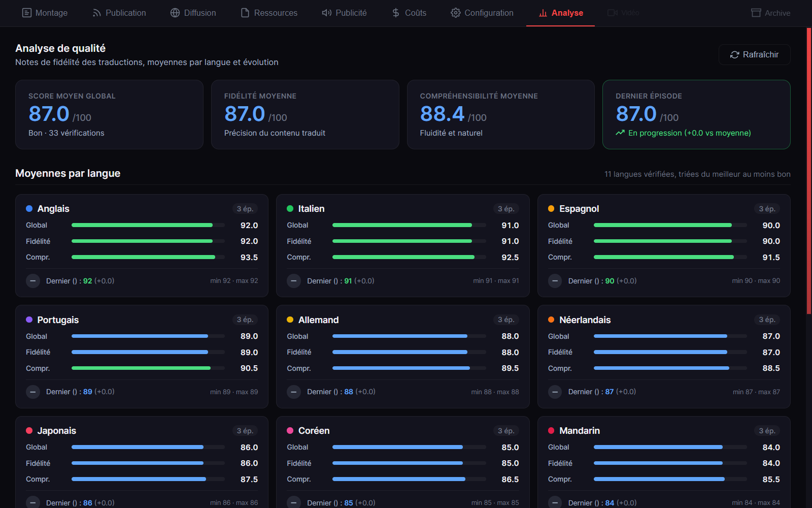
Task: Click the "Dernier () : 90" text in Espagnol
Action: (x=591, y=281)
